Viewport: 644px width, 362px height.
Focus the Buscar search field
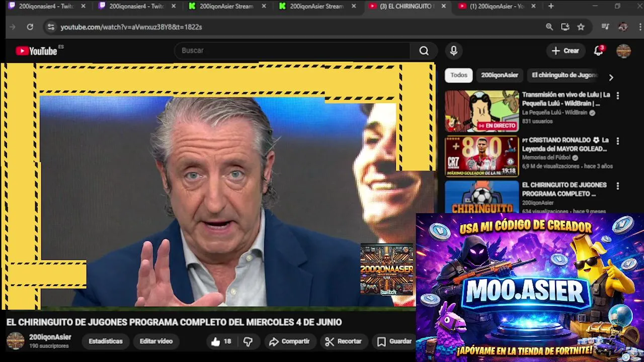[293, 51]
